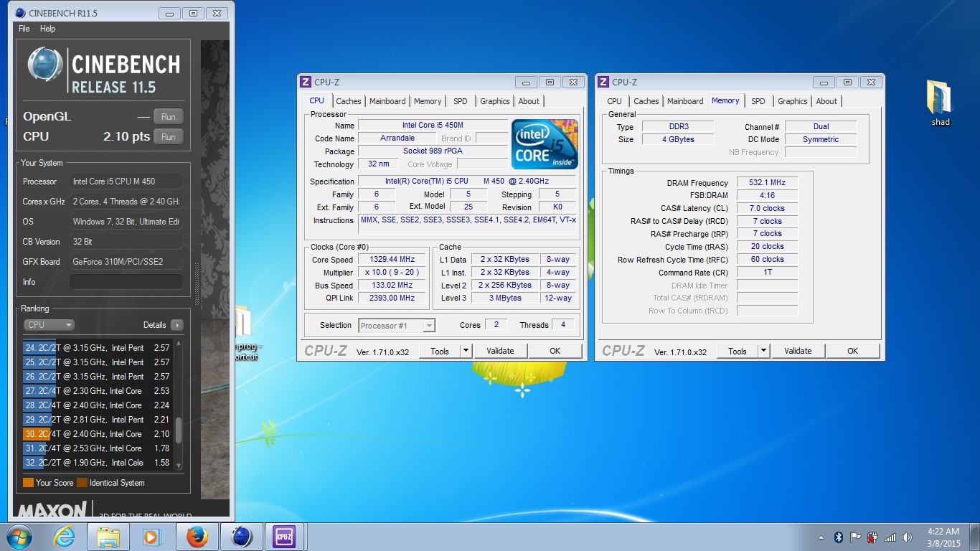Open the shad folder on desktop
The height and width of the screenshot is (551, 980).
[x=940, y=103]
